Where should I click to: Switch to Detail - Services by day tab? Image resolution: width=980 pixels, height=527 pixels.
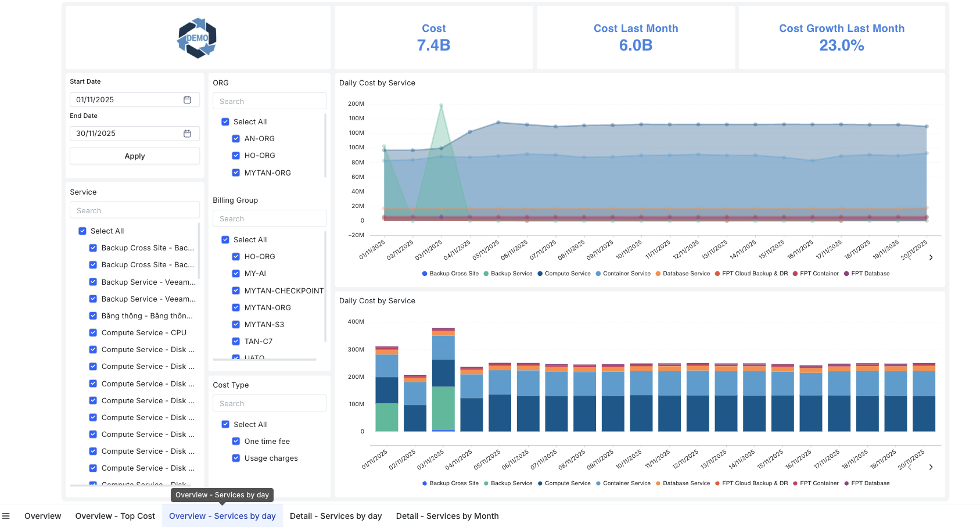click(x=336, y=515)
